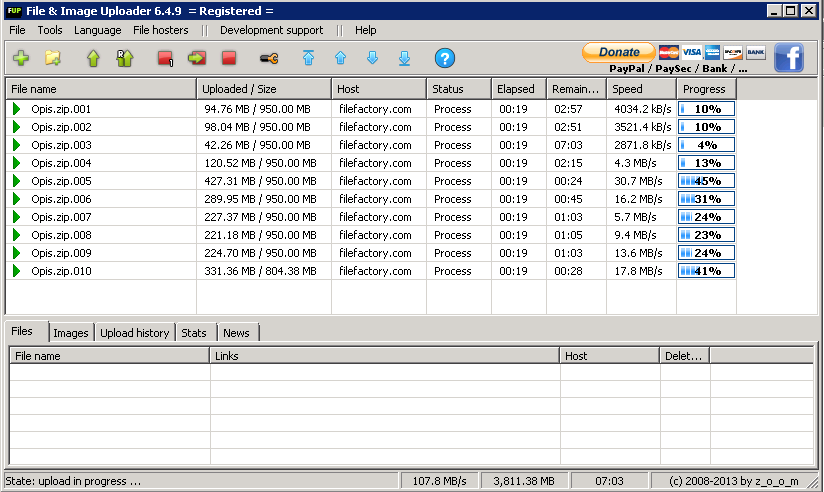Click the green play arrow for Opis.zip.005
Image resolution: width=824 pixels, height=492 pixels.
(x=16, y=181)
